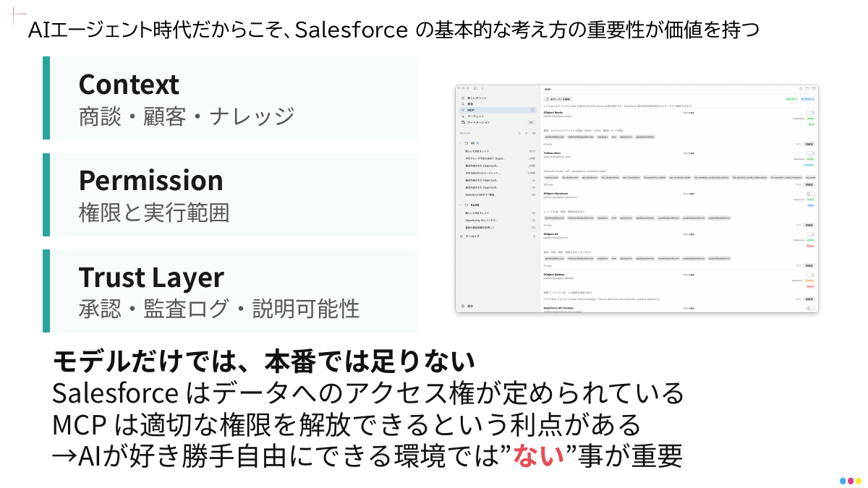
Task: Click soqlQuery chip in SObject Reads card
Action: [x=603, y=137]
